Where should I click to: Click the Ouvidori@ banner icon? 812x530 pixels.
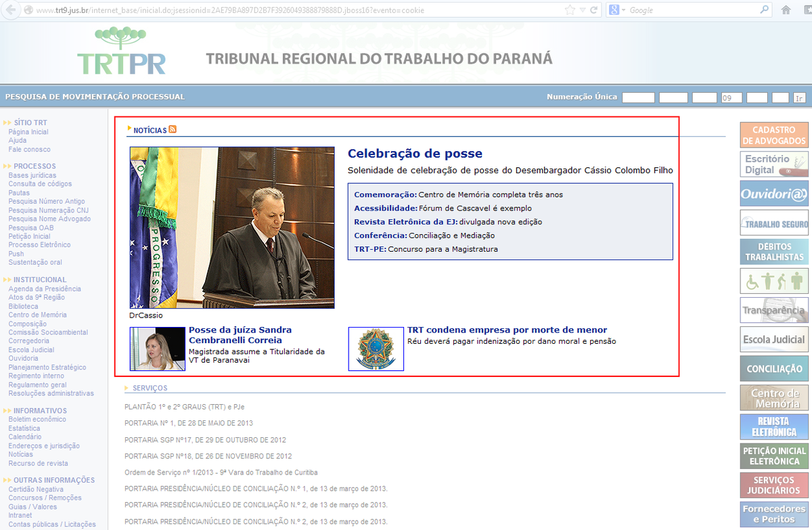[x=773, y=194]
